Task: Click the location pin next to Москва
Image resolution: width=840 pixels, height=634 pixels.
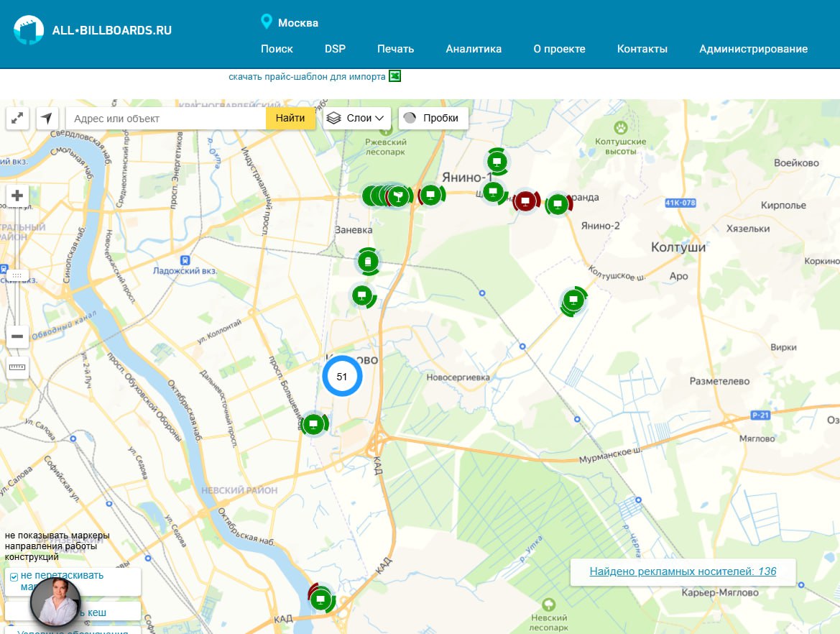Action: pos(267,22)
